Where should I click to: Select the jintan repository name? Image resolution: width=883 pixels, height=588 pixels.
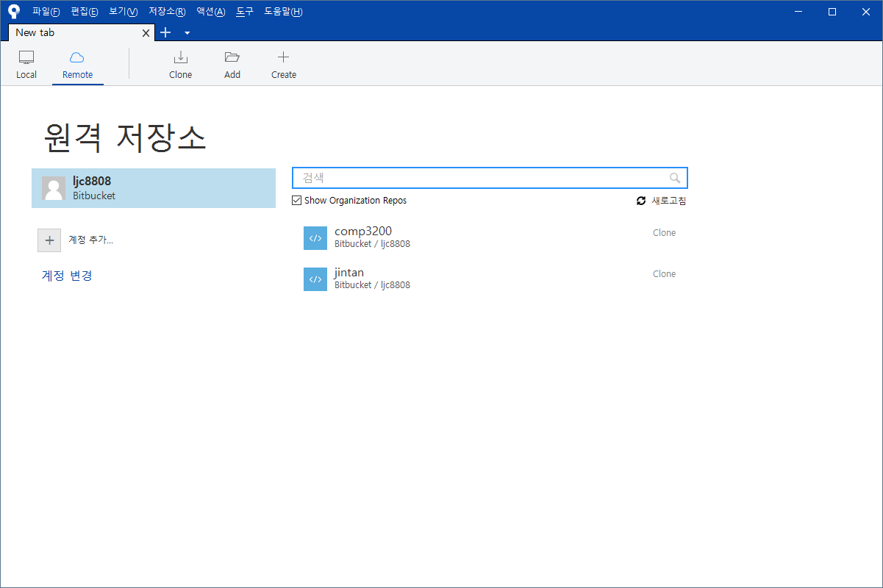[x=349, y=272]
